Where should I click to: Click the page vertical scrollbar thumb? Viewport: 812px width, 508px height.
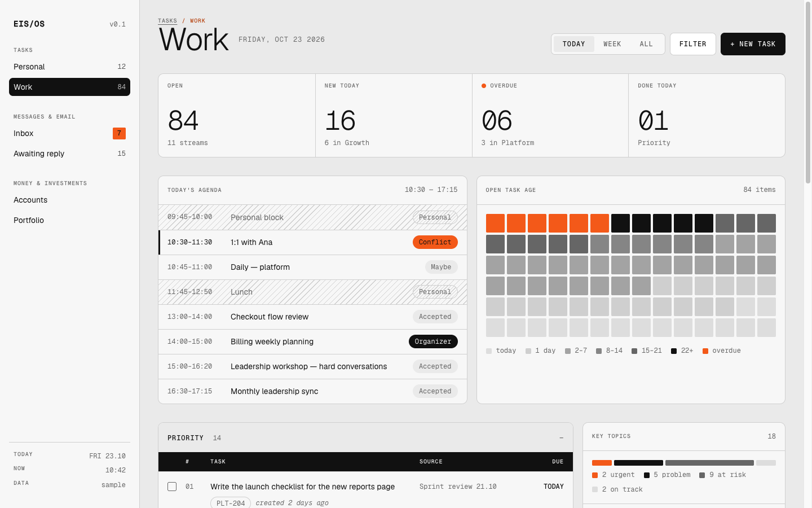tap(808, 93)
